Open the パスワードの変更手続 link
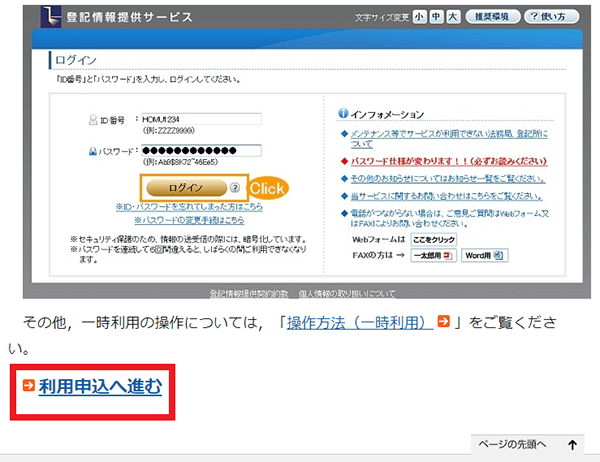600x462 pixels. (x=189, y=220)
